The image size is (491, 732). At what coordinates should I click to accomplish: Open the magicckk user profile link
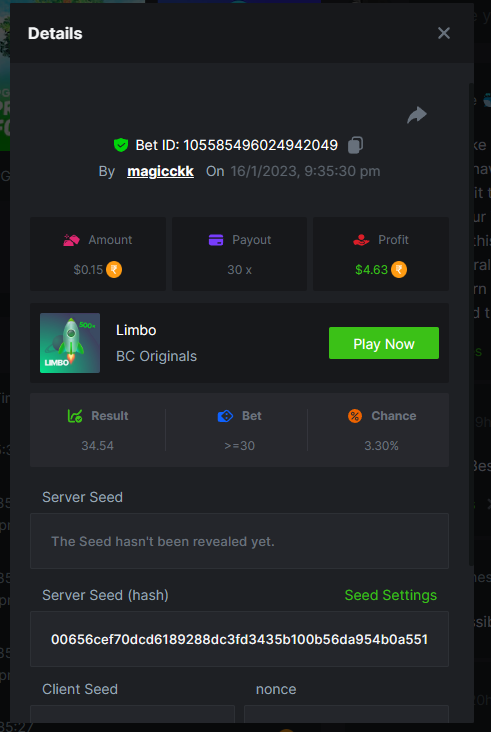point(161,171)
